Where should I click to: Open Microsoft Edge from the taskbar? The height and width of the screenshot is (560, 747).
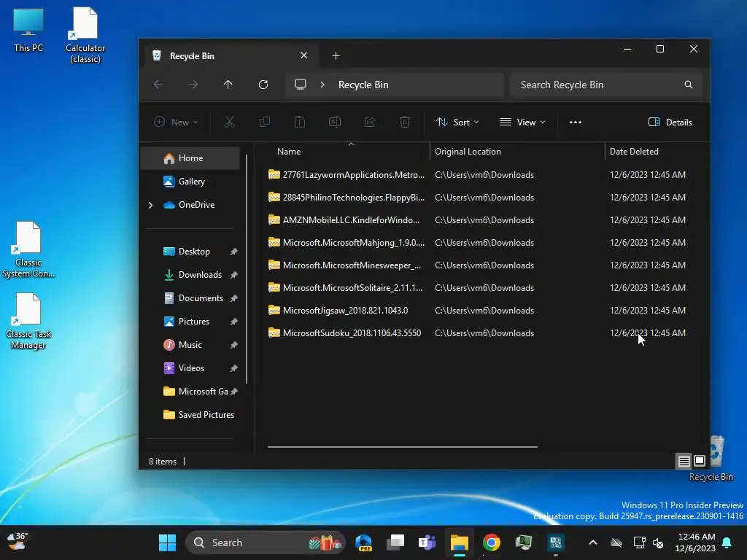(x=363, y=542)
